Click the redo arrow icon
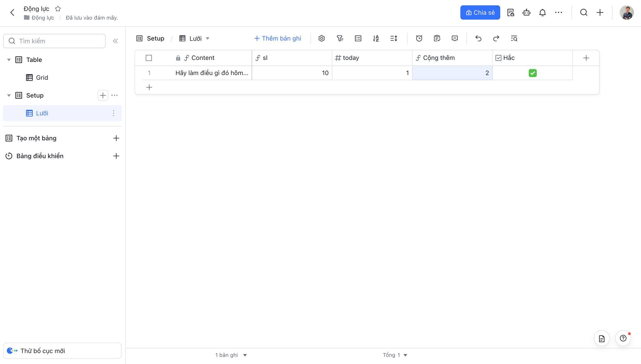This screenshot has height=364, width=641. (496, 38)
